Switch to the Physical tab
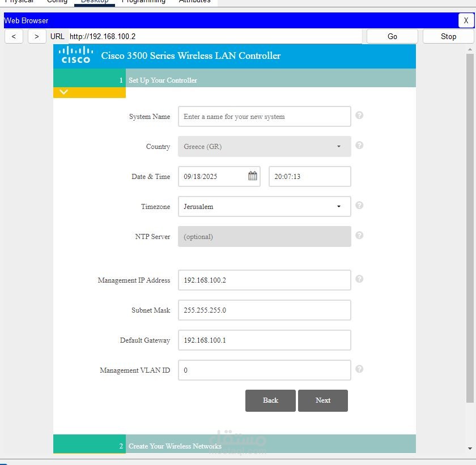This screenshot has height=465, width=476. (19, 2)
